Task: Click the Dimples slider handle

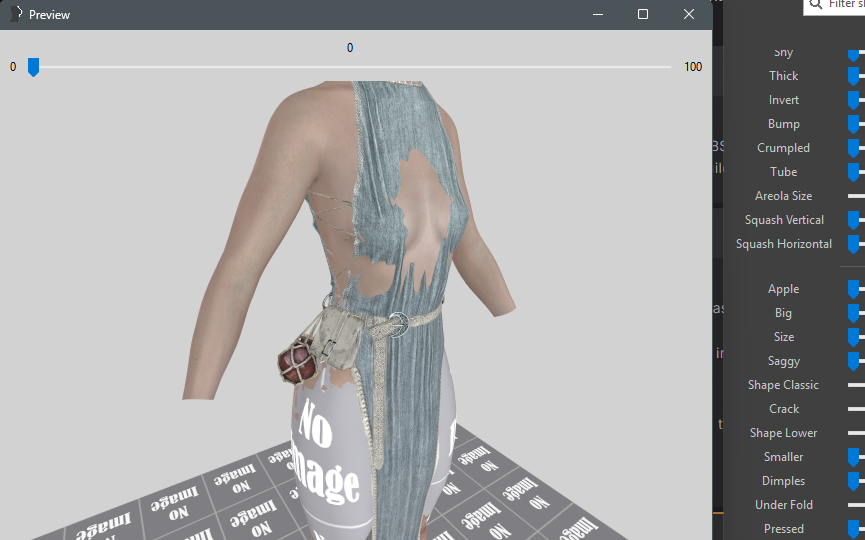Action: [853, 481]
